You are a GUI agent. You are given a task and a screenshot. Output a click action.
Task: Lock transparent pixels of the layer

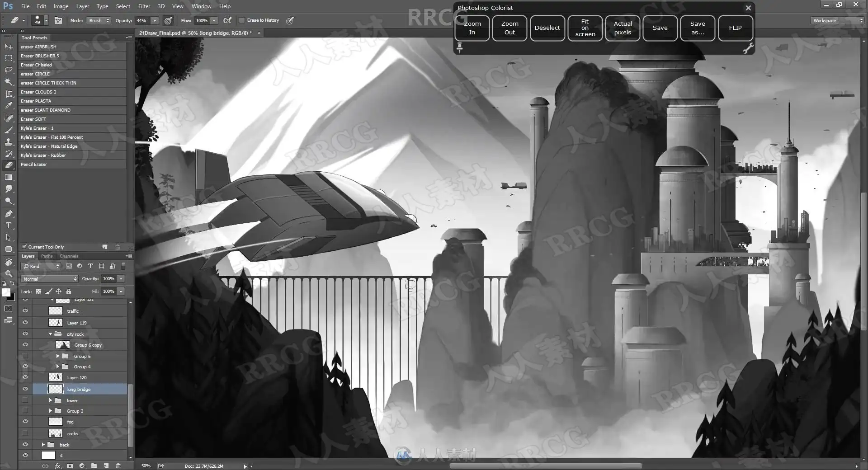coord(39,291)
